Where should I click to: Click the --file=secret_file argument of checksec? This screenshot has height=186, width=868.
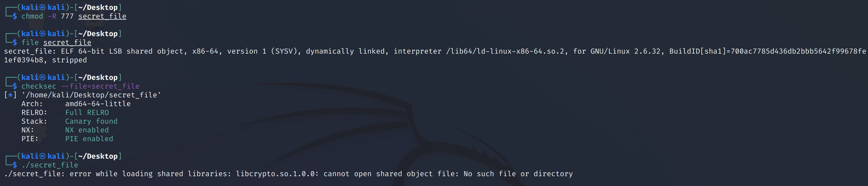pos(100,86)
